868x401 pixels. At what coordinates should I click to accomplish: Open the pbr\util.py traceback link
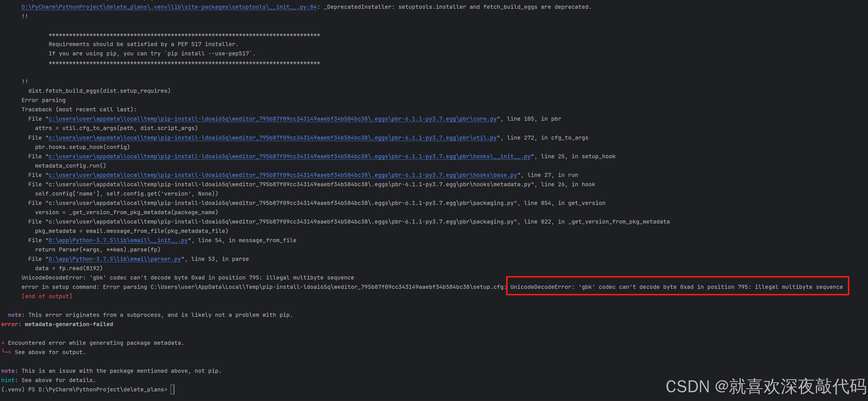(273, 138)
